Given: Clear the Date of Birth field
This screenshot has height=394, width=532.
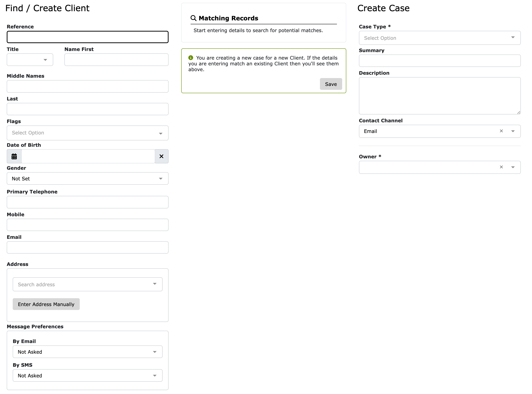Looking at the screenshot, I should click(x=162, y=156).
